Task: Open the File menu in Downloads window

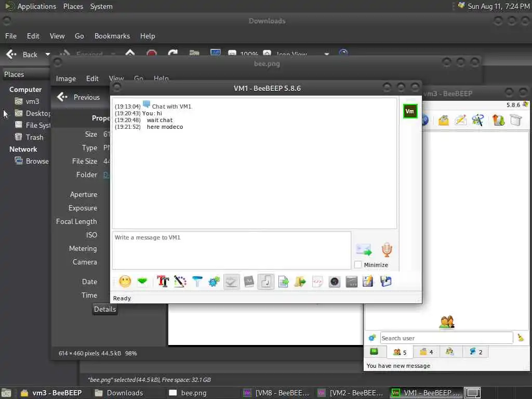Action: click(11, 36)
